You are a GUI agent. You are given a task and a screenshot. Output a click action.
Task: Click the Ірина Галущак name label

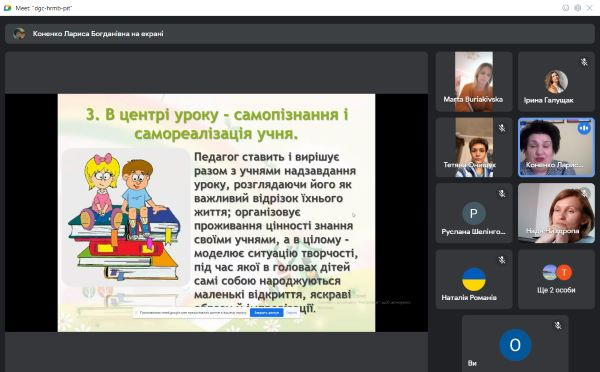click(548, 100)
